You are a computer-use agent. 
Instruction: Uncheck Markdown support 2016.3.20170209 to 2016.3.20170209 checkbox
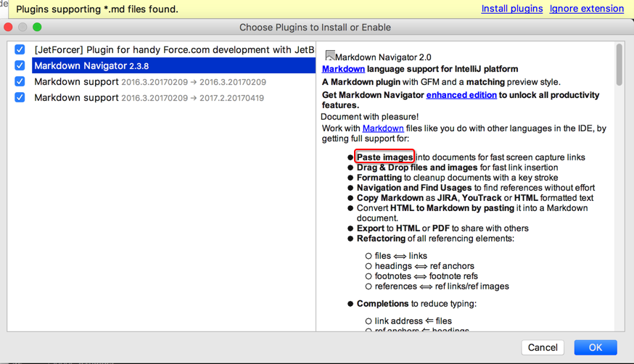20,82
